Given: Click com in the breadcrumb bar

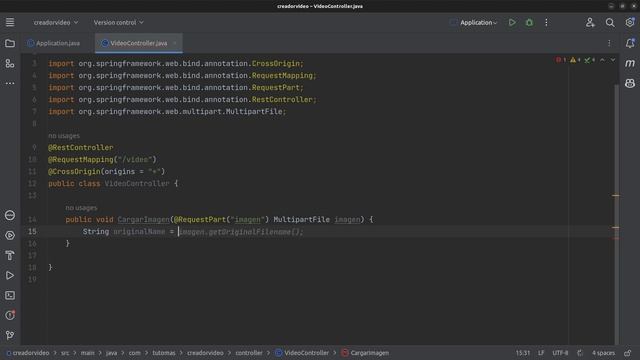Looking at the screenshot, I should [134, 353].
